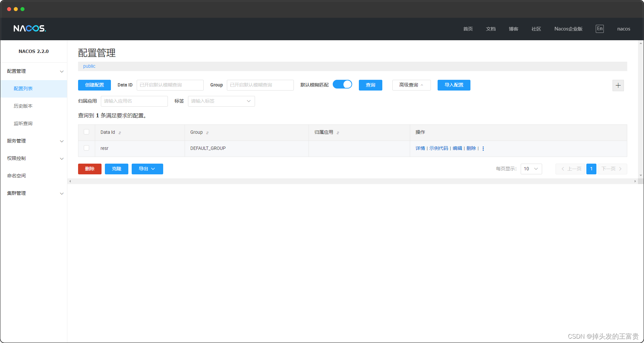Sort by Data Id column arrow

click(x=120, y=133)
